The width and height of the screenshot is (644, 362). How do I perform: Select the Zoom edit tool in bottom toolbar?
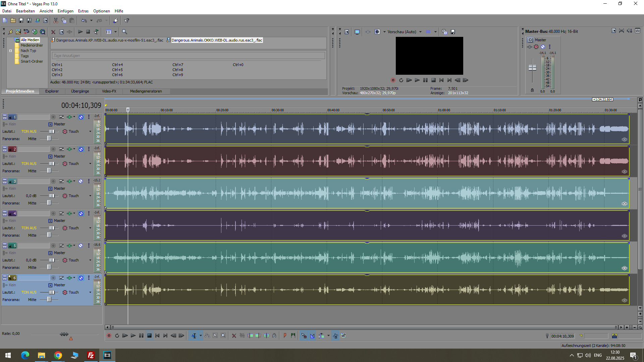pyautogui.click(x=223, y=336)
